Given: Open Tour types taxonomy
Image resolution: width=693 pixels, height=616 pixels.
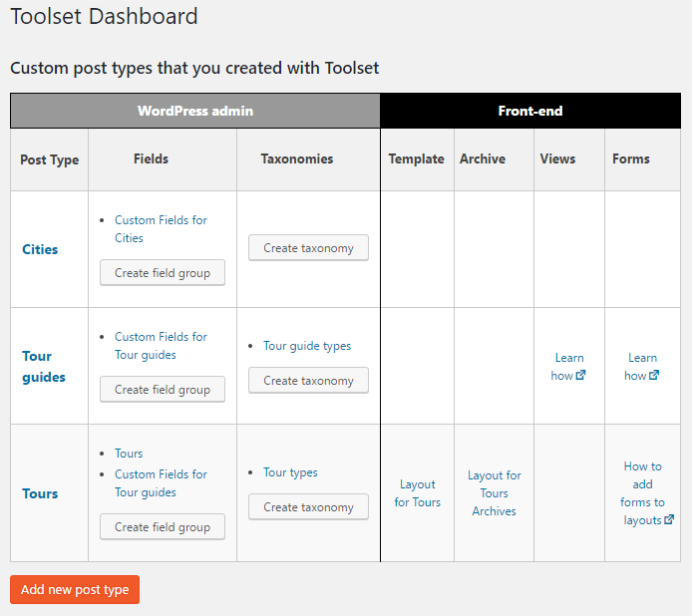Looking at the screenshot, I should pos(290,472).
